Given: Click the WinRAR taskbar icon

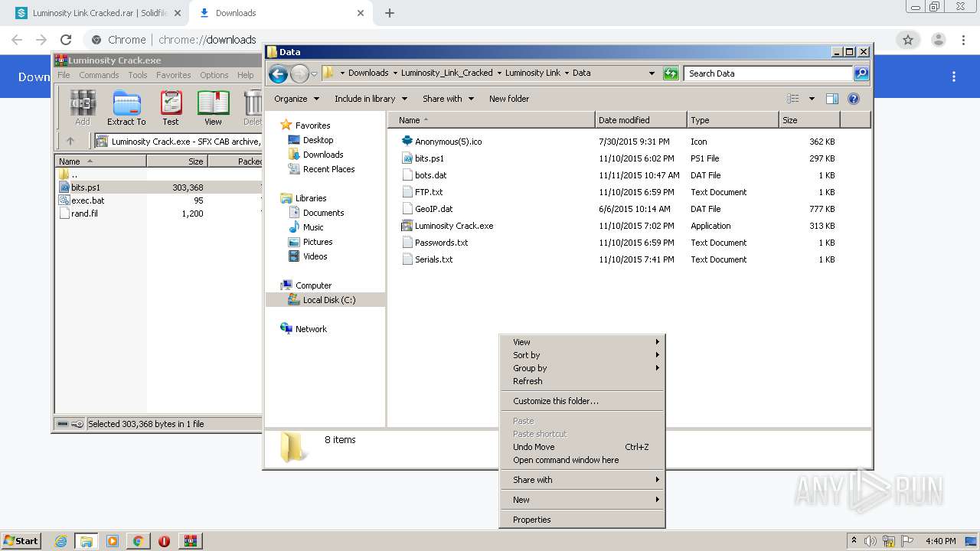Looking at the screenshot, I should tap(190, 541).
